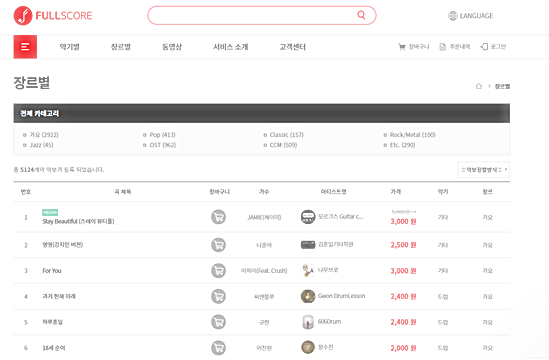Click the row 3 artist avatar
Image resolution: width=549 pixels, height=360 pixels.
[x=308, y=270]
